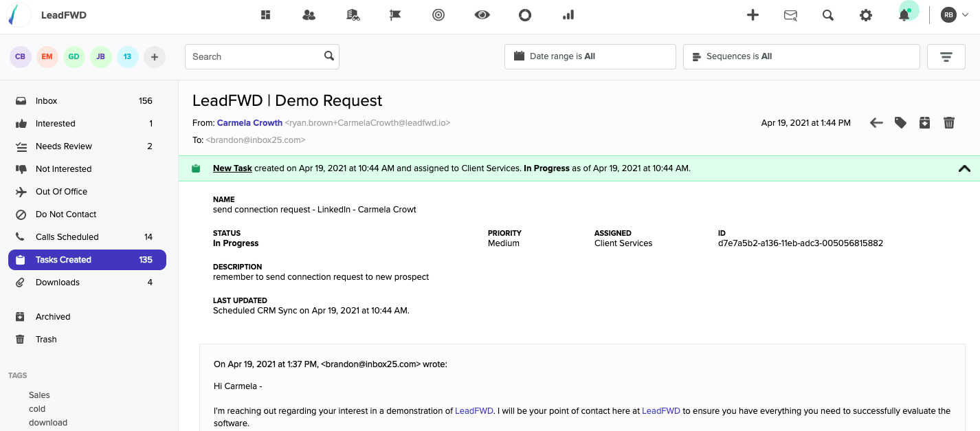The width and height of the screenshot is (980, 431).
Task: Open the Not Interested folder
Action: click(87, 169)
